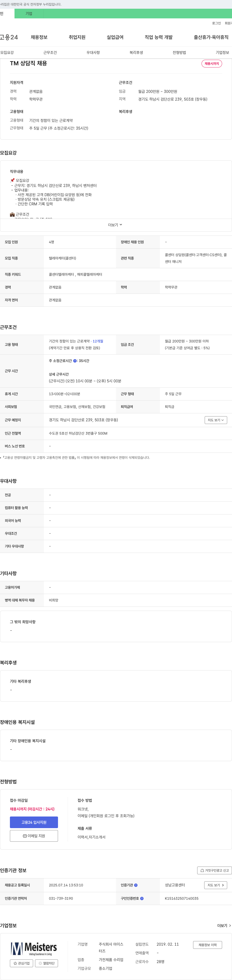Select TM 상담직 채용 title
This screenshot has width=232, height=980.
(x=29, y=63)
